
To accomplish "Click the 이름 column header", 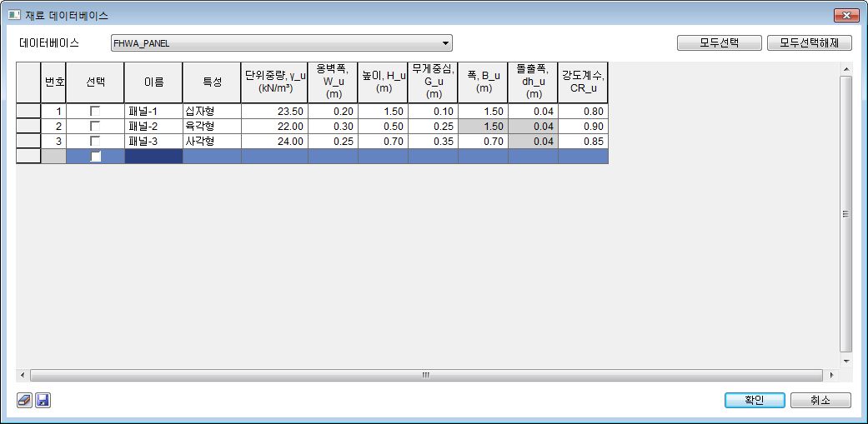I will click(x=153, y=82).
